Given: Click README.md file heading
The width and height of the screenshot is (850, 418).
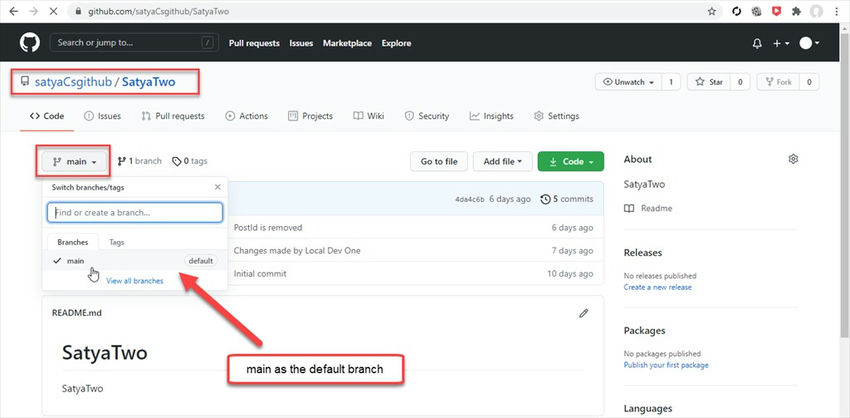Looking at the screenshot, I should (76, 313).
